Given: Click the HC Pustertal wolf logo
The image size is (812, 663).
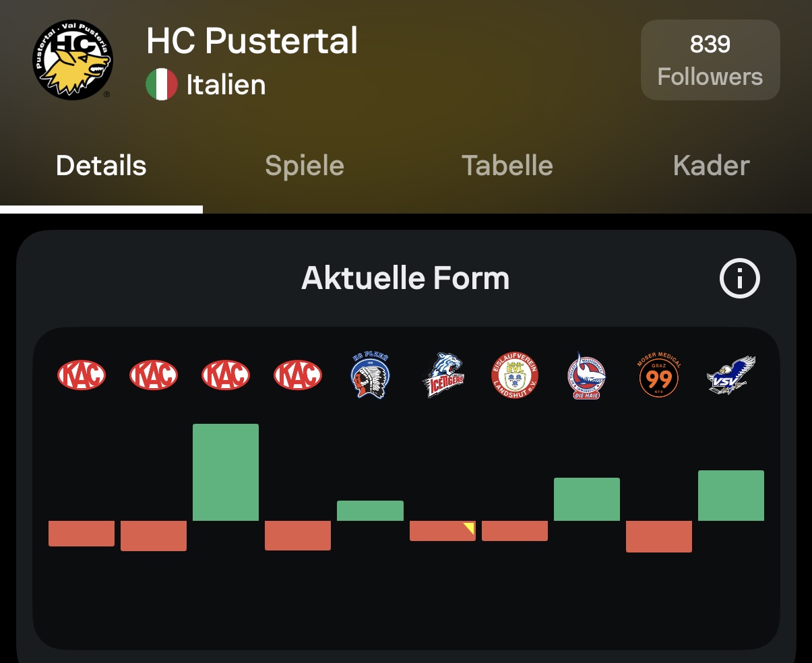Looking at the screenshot, I should [x=73, y=59].
